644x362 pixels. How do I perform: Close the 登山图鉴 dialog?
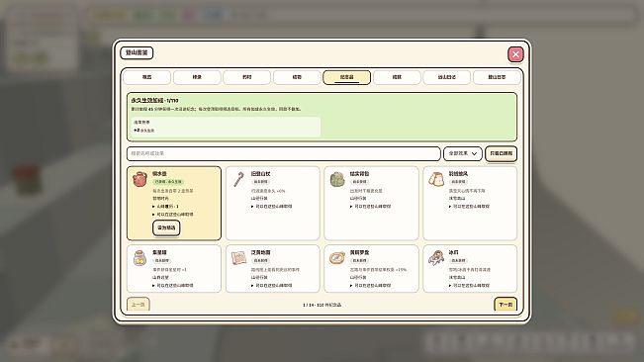point(515,54)
